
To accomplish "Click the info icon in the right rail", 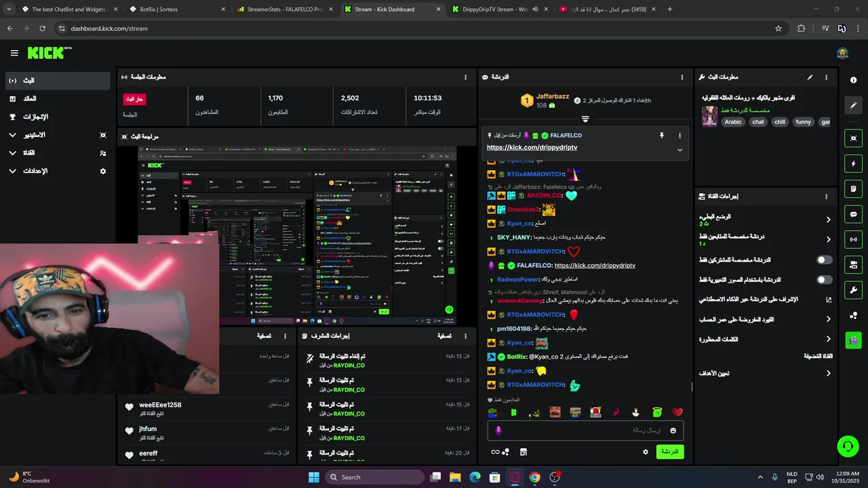I will click(x=853, y=80).
